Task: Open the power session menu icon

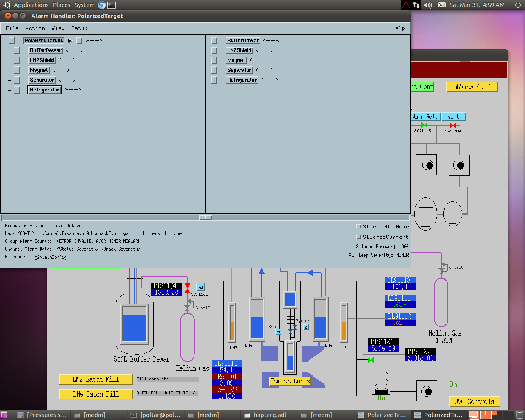Action: click(518, 5)
